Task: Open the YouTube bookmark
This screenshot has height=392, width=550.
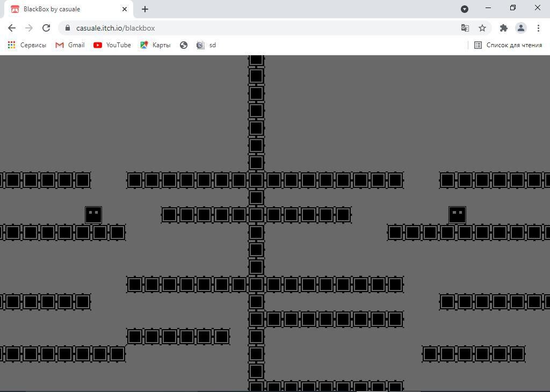Action: 112,45
